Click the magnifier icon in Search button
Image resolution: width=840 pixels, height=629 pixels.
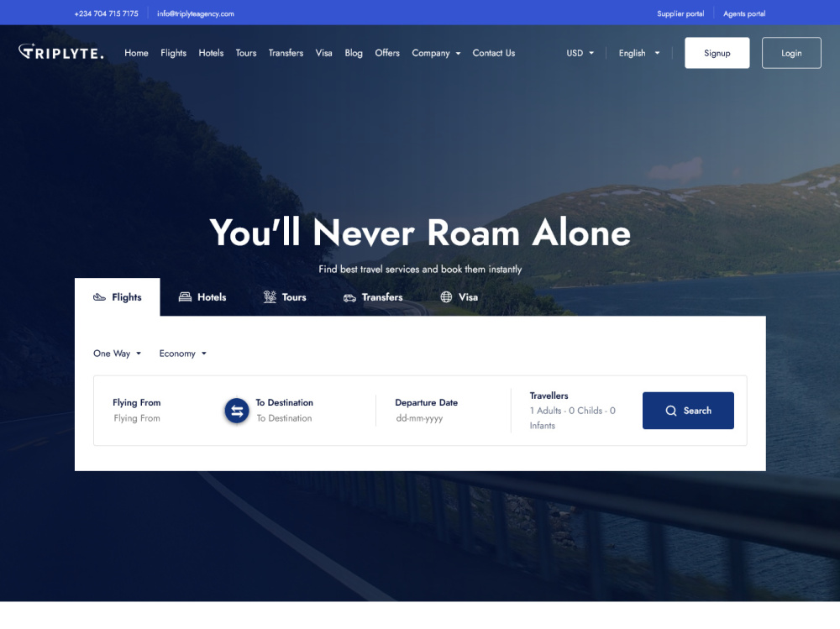pos(671,411)
